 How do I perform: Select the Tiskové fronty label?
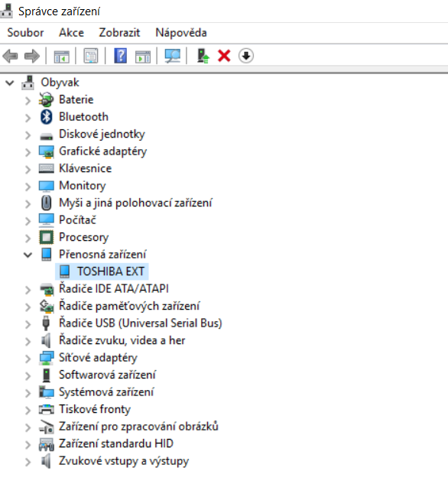(95, 409)
